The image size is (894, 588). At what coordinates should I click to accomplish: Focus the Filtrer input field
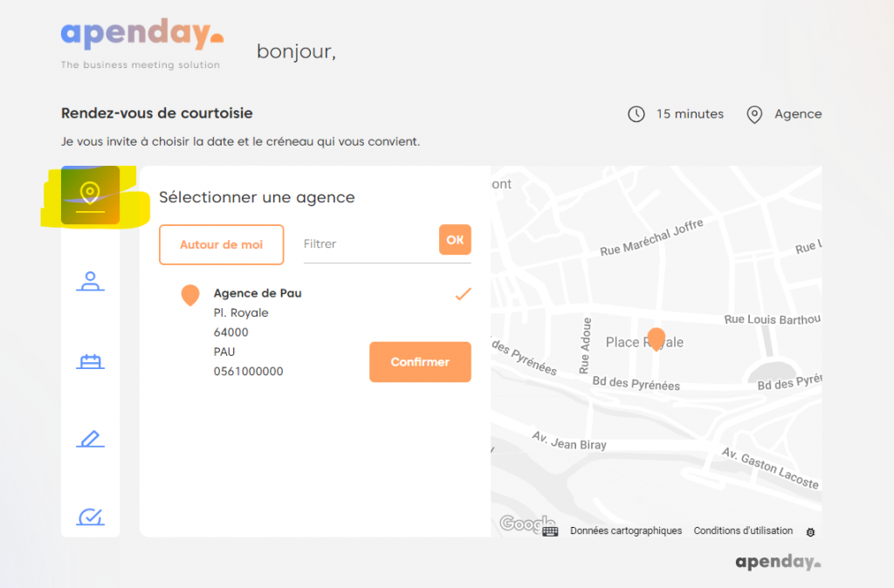coord(367,244)
